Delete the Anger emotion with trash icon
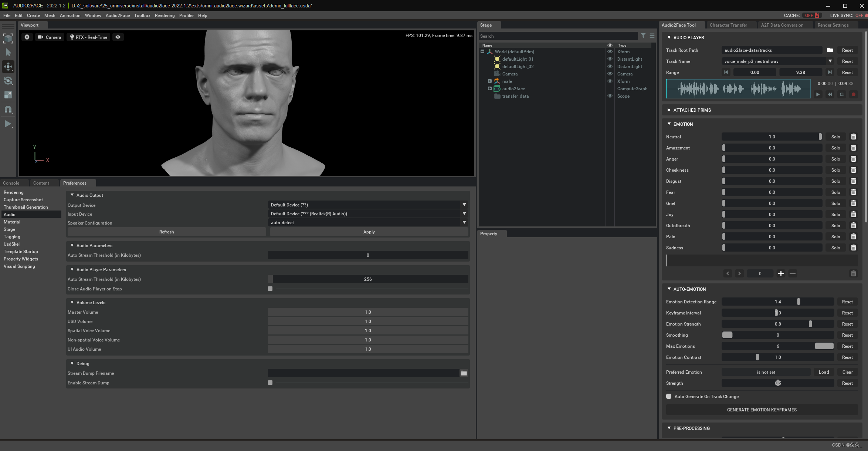868x451 pixels. tap(853, 159)
